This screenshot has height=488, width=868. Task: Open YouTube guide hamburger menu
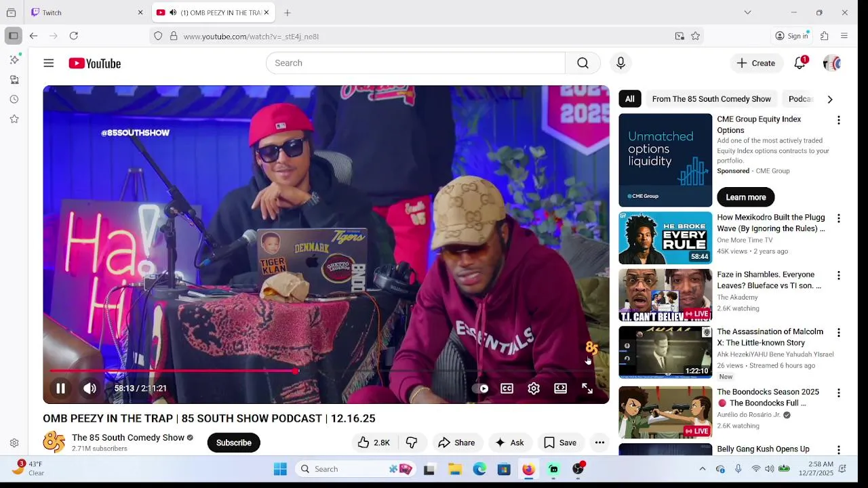tap(49, 63)
